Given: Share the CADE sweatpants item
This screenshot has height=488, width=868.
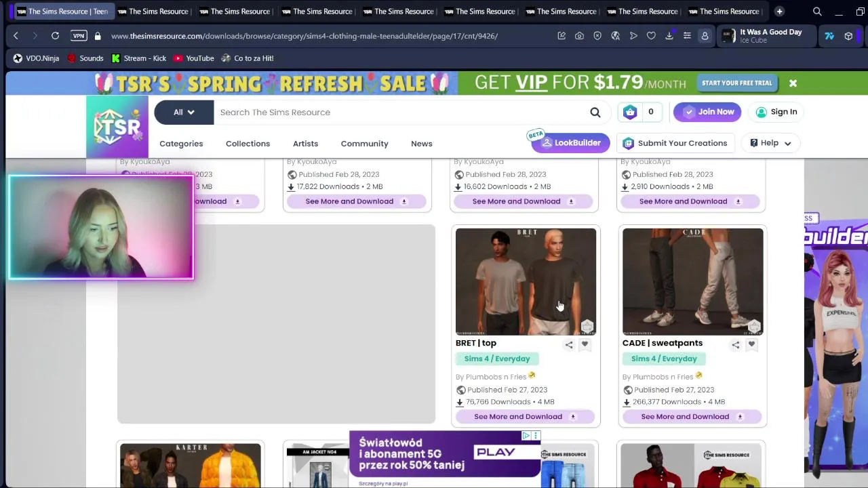Looking at the screenshot, I should click(736, 345).
